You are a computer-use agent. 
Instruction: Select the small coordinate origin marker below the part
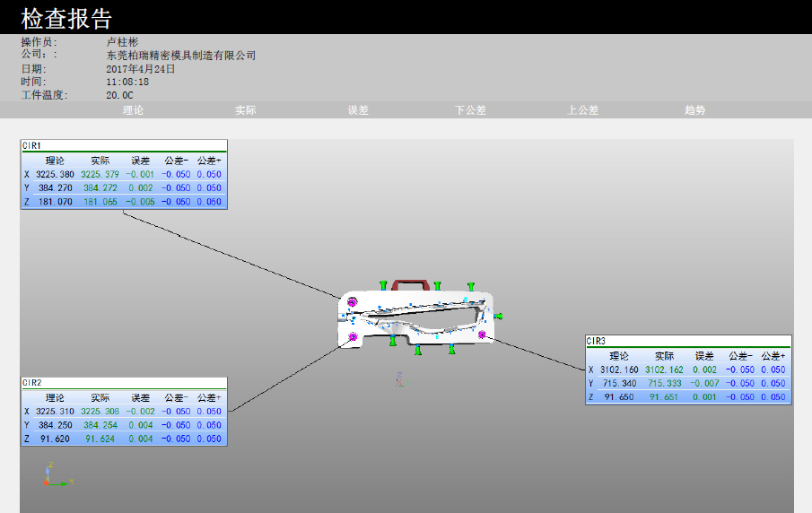point(399,380)
